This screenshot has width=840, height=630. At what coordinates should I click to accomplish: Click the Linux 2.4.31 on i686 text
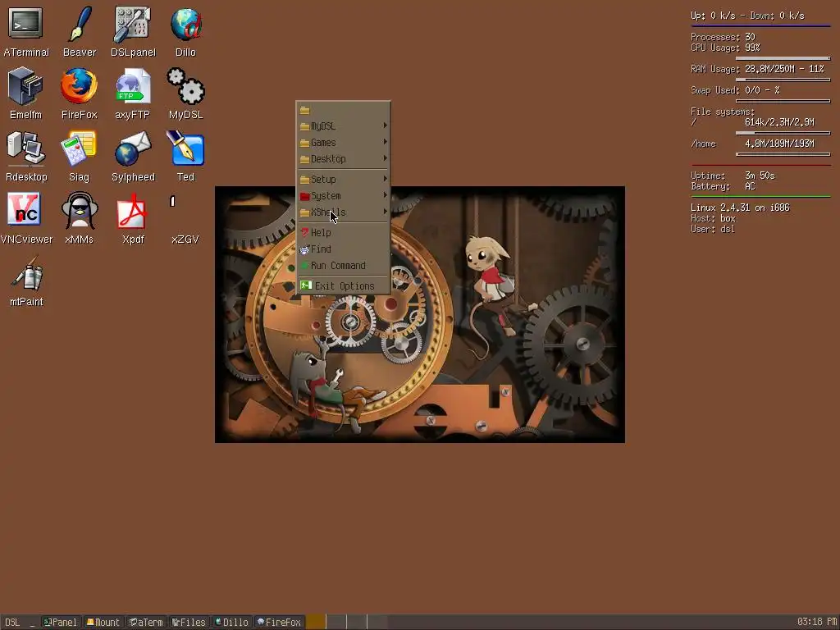740,208
